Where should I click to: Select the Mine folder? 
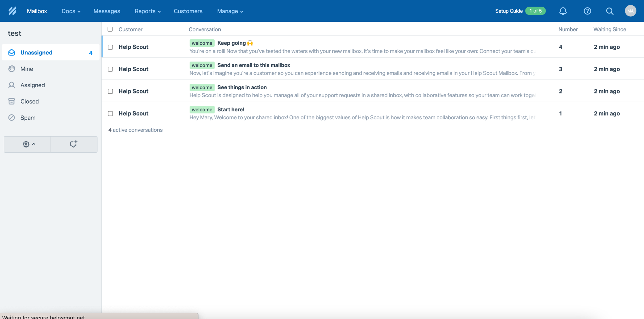click(x=51, y=69)
